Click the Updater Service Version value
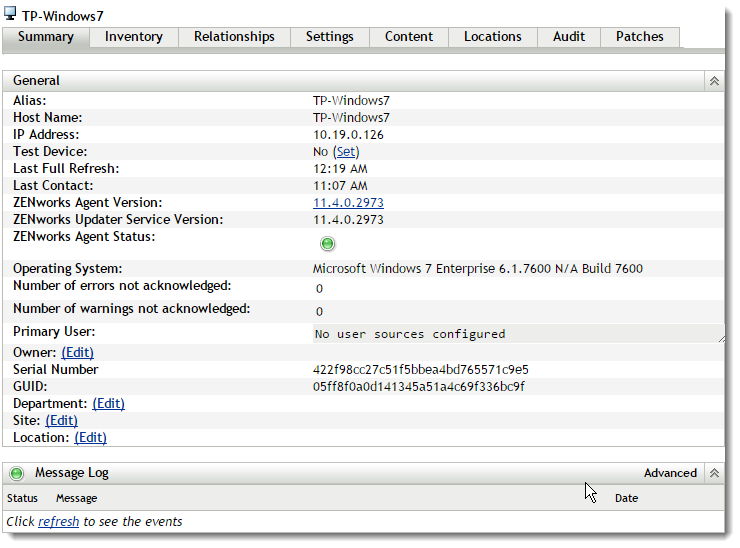 pyautogui.click(x=348, y=219)
